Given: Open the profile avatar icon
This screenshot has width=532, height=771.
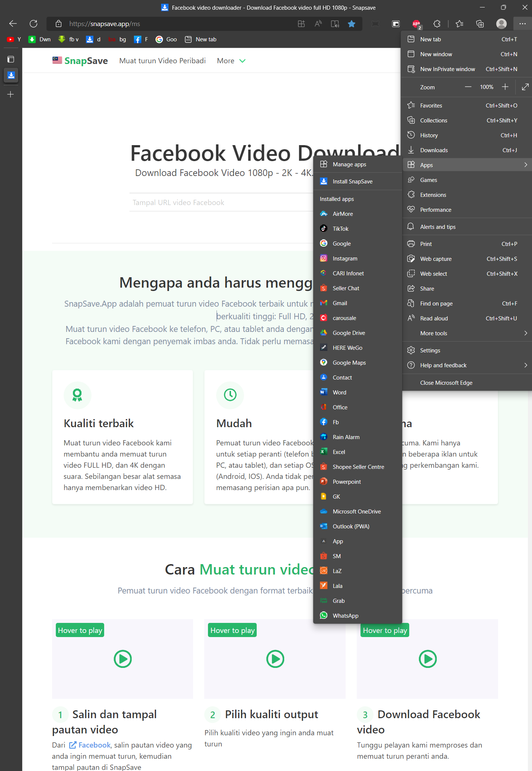Looking at the screenshot, I should (x=501, y=24).
